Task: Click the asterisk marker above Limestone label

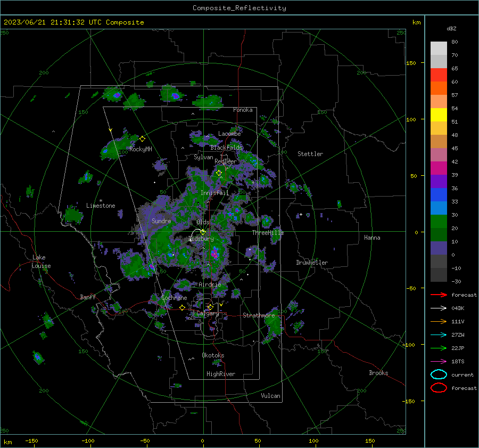Action: click(x=101, y=201)
